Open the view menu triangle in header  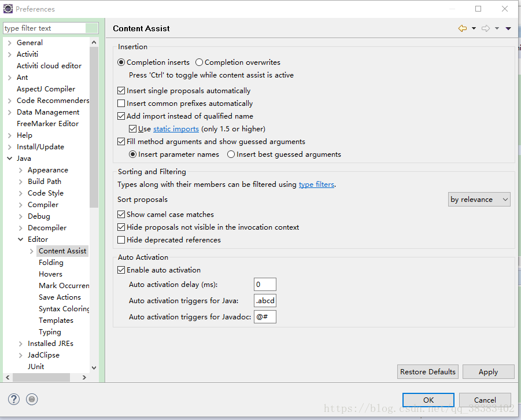508,28
